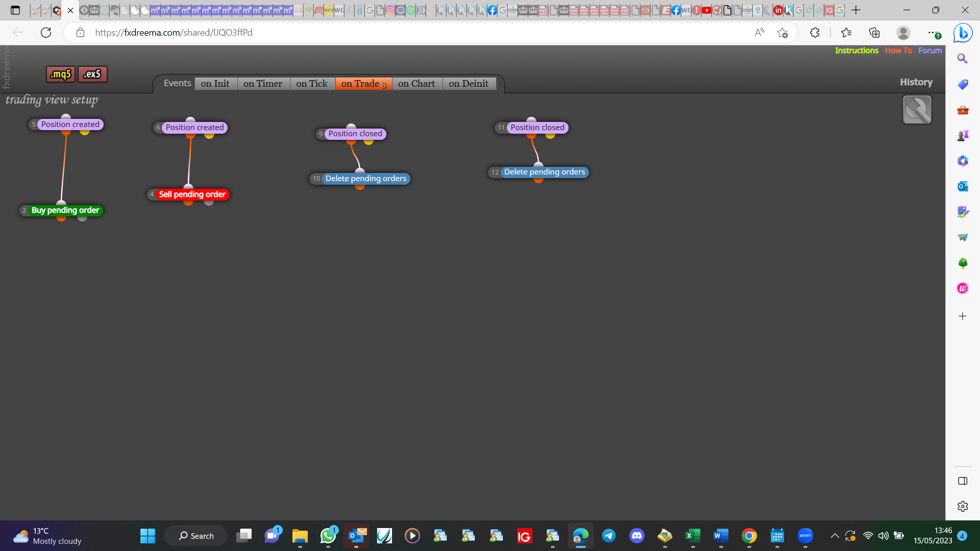Add this page to favorites
980x551 pixels.
coord(782,33)
